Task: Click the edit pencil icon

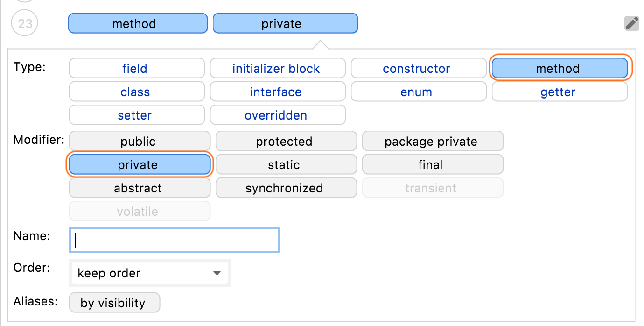Action: click(632, 23)
